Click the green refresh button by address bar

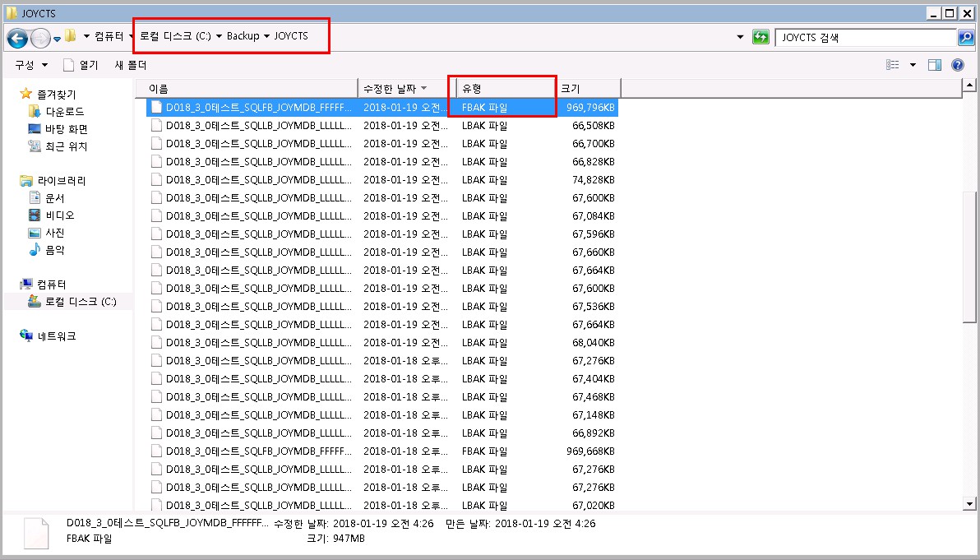(x=760, y=38)
